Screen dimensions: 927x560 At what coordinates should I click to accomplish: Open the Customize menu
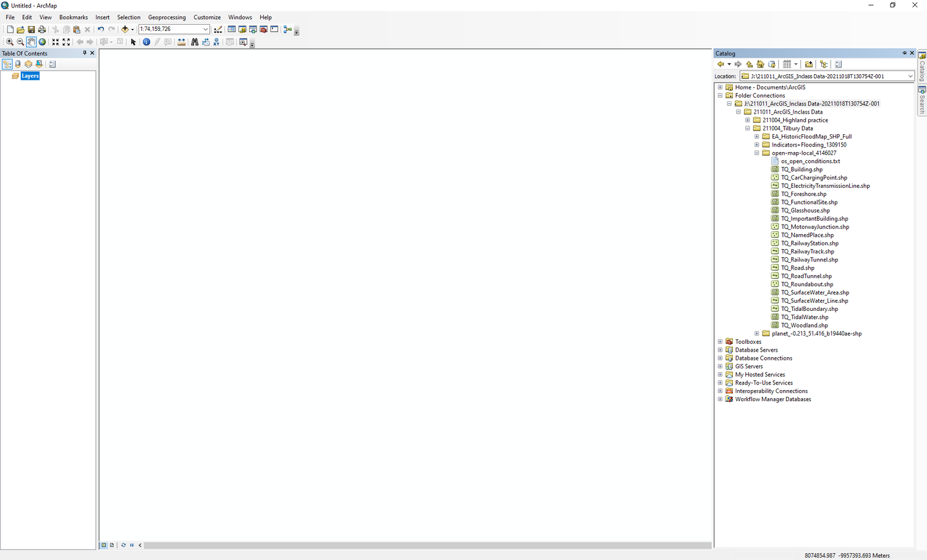click(207, 17)
